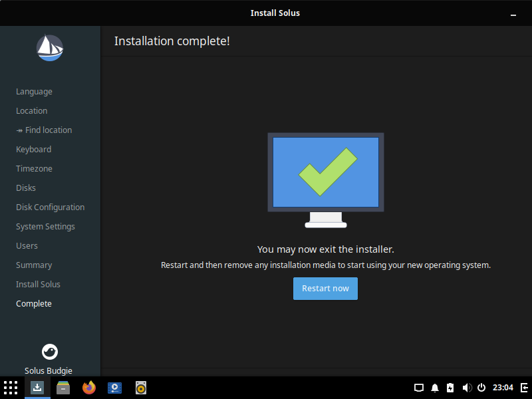Minimize the Install Solus window

513,15
